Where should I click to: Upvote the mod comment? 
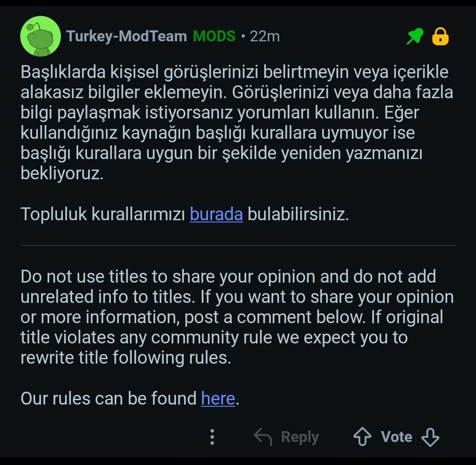click(x=362, y=437)
